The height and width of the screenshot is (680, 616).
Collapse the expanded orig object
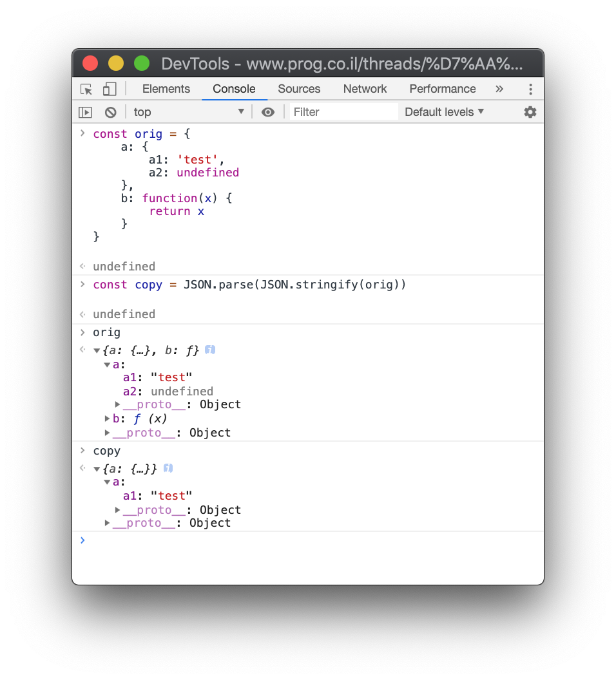click(96, 350)
